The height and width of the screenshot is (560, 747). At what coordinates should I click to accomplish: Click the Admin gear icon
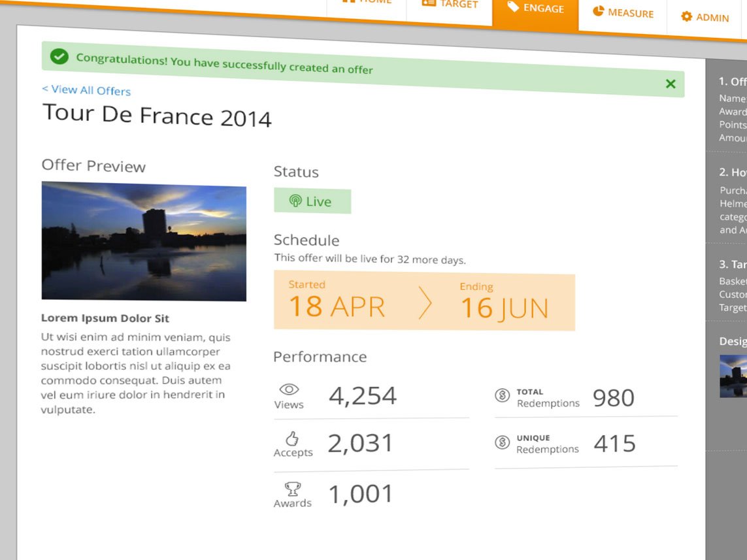pyautogui.click(x=686, y=16)
